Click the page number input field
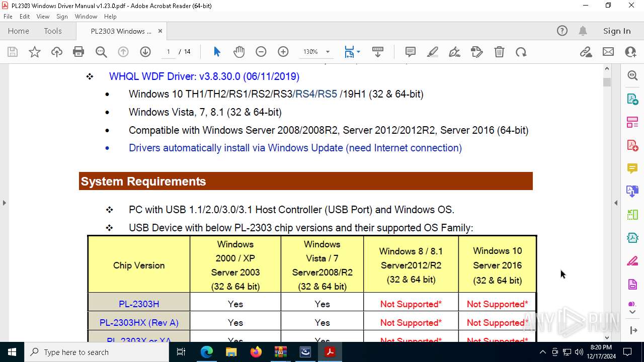 click(168, 52)
